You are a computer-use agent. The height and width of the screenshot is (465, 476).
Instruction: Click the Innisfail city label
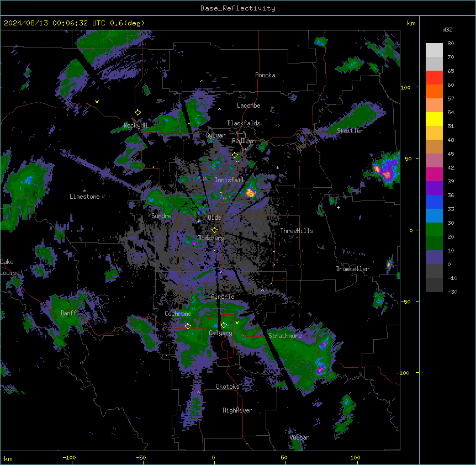coord(229,180)
